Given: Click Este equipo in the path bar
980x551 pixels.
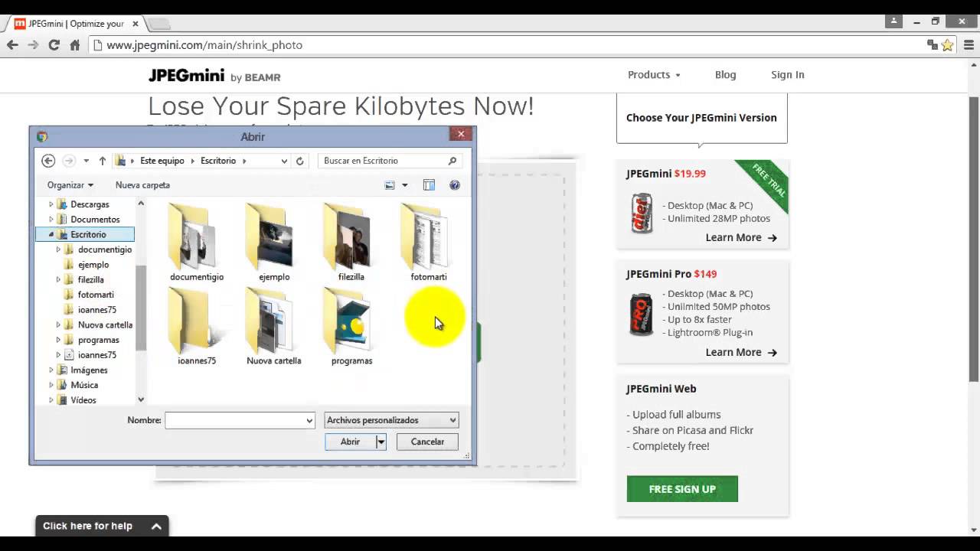Looking at the screenshot, I should point(162,161).
